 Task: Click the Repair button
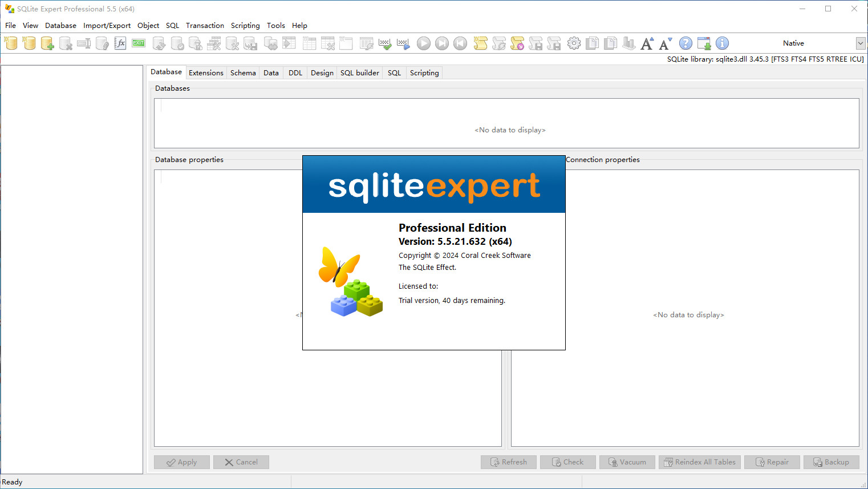(x=772, y=462)
